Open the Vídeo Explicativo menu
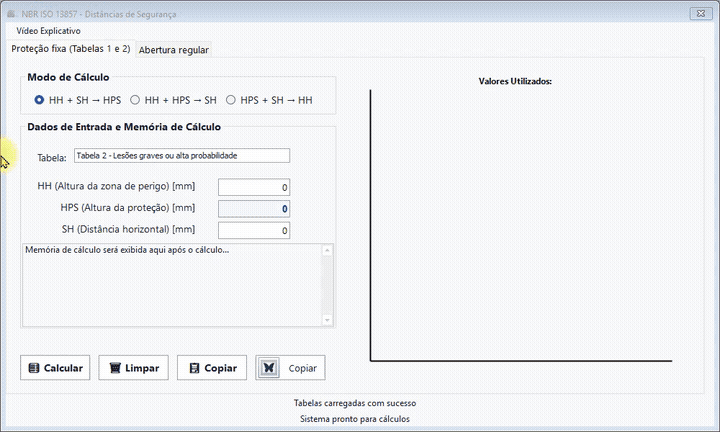 pyautogui.click(x=48, y=31)
